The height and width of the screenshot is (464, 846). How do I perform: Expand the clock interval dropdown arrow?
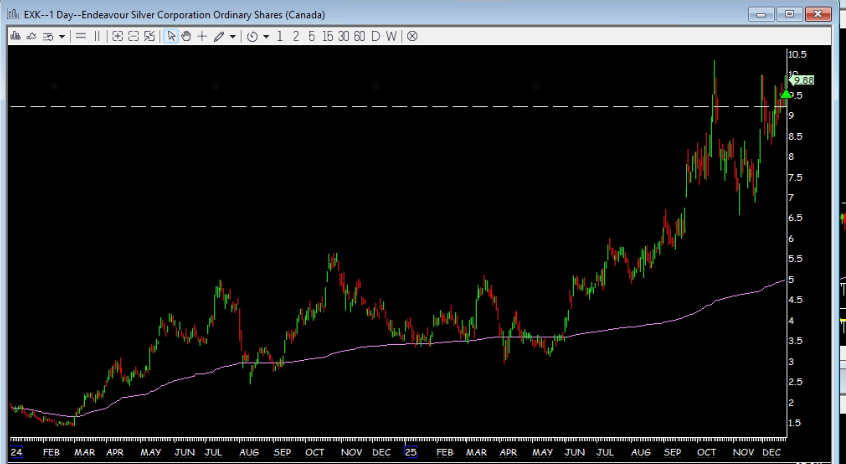pyautogui.click(x=265, y=37)
